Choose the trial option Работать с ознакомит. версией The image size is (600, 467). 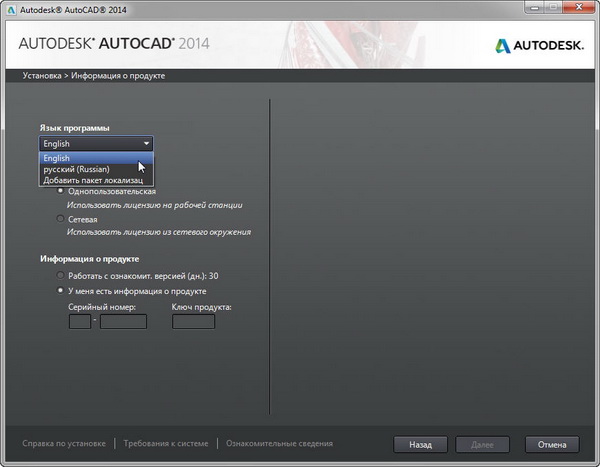[61, 274]
